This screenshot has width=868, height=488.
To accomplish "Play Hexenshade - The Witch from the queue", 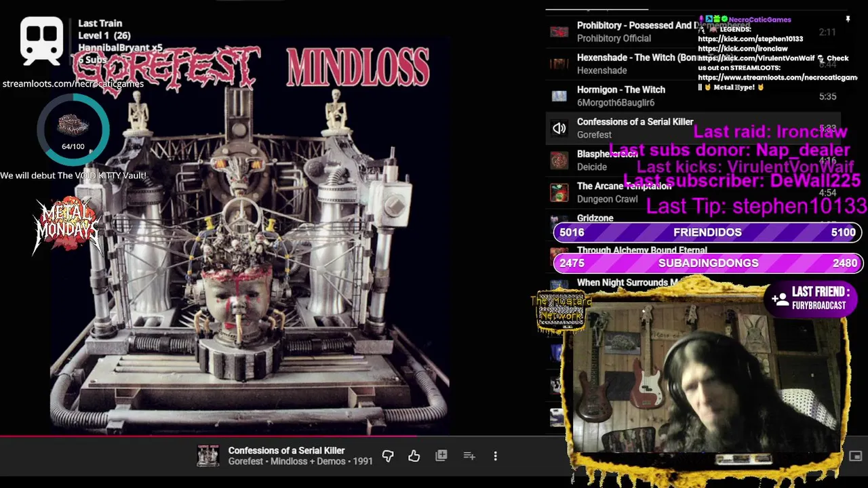I will (693, 64).
